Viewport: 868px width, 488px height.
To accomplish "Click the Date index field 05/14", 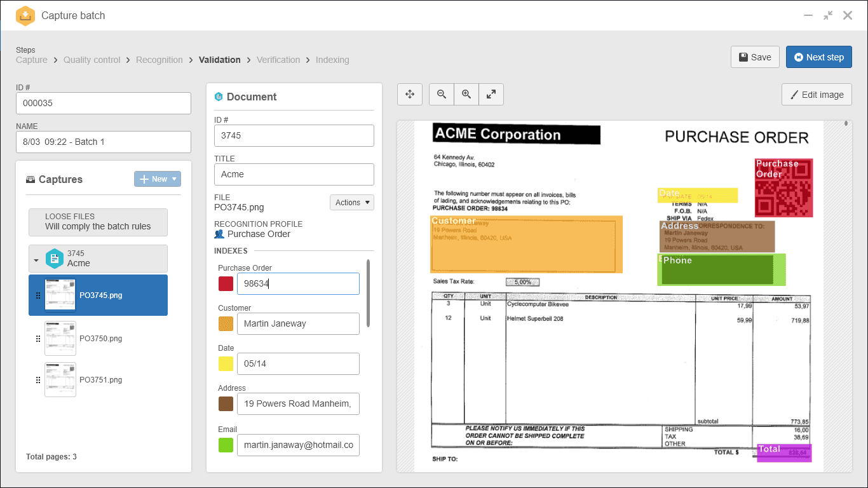I will [298, 363].
